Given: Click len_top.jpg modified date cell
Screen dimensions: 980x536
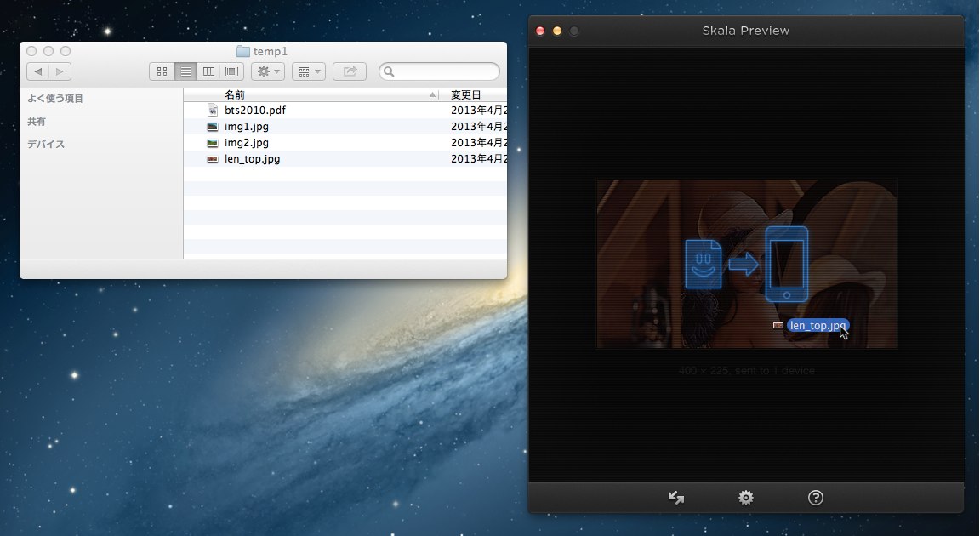Looking at the screenshot, I should 478,159.
